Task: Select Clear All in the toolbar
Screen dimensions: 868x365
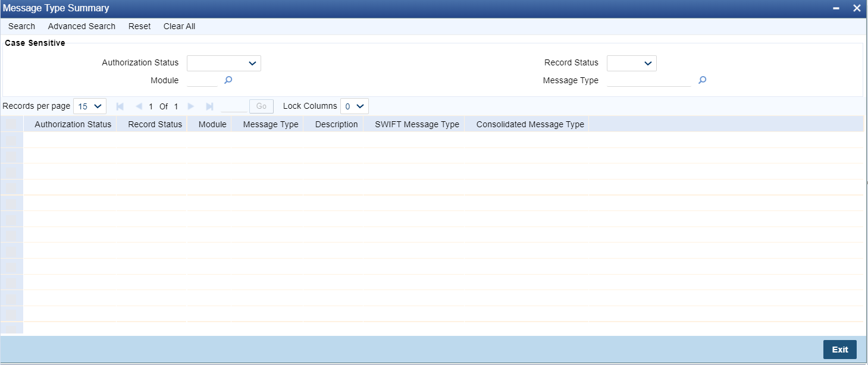Action: (179, 26)
